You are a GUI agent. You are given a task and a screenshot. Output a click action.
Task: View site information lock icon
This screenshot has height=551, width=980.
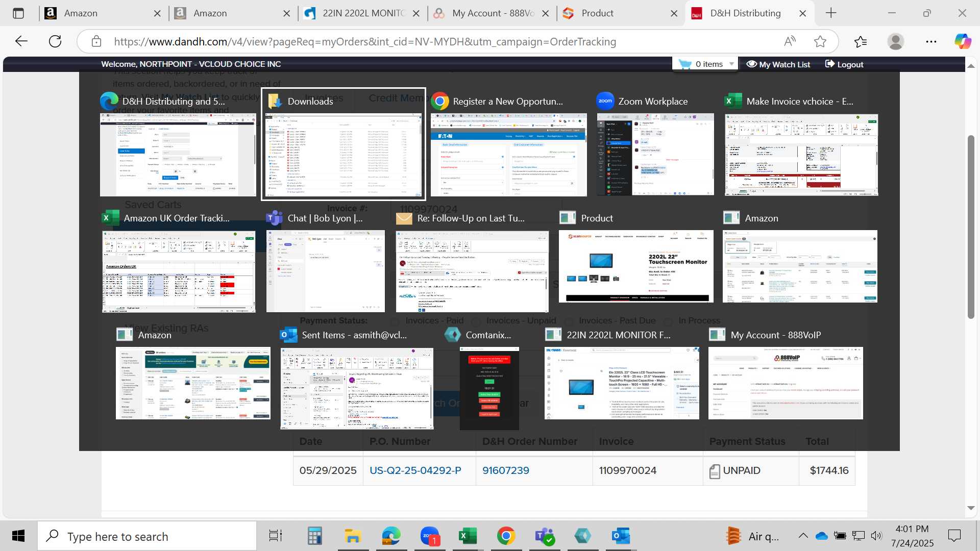click(x=96, y=41)
